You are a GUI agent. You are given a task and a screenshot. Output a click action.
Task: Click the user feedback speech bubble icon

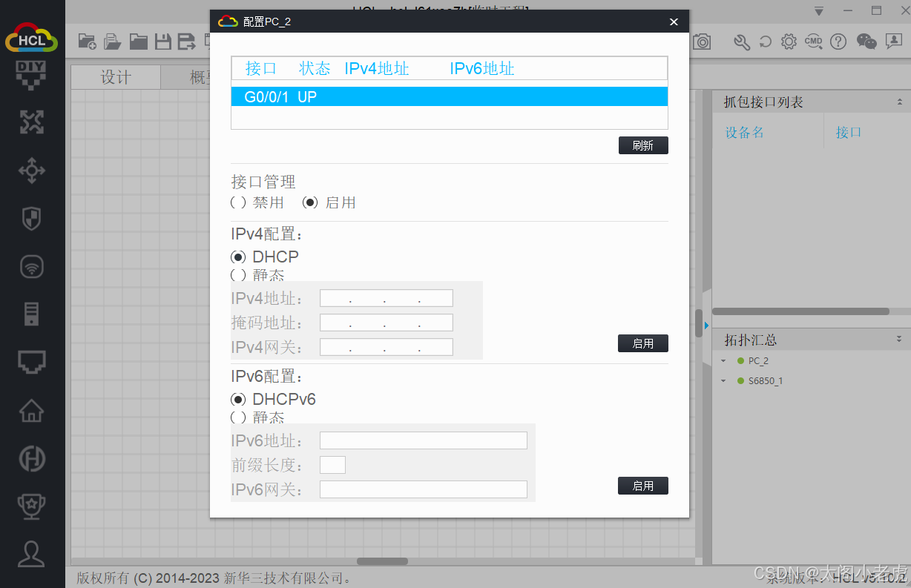point(893,42)
